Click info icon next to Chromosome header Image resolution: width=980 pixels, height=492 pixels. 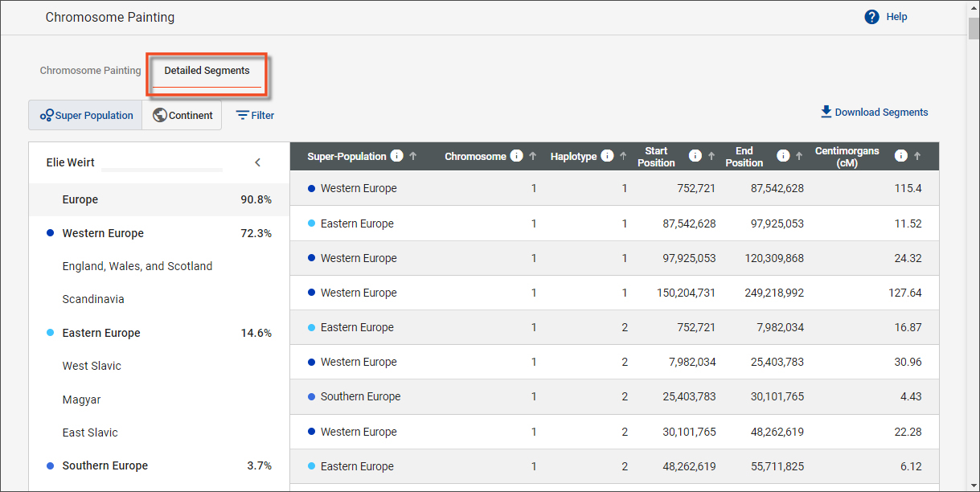[516, 156]
